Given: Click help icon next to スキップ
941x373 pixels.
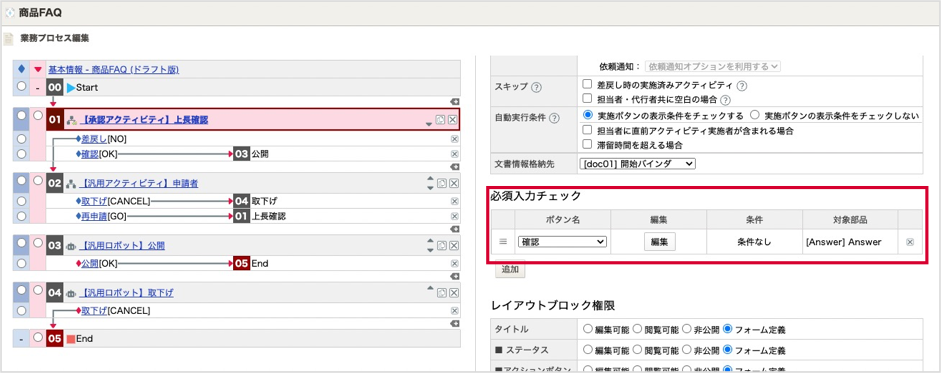Looking at the screenshot, I should (x=537, y=87).
